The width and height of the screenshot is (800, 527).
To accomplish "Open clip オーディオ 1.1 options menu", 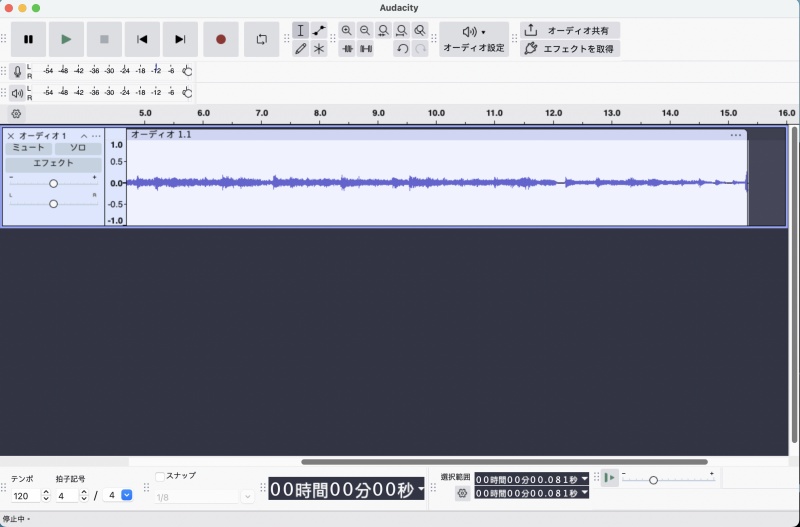I will pos(736,135).
